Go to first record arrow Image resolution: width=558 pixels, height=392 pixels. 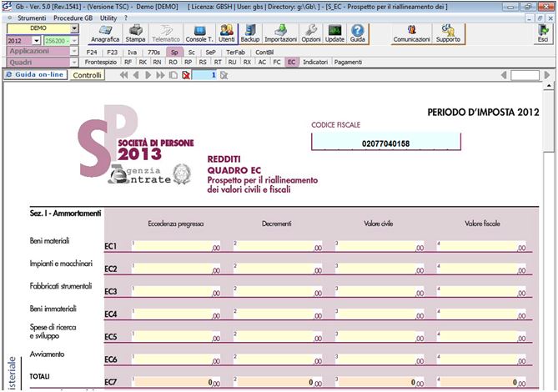pyautogui.click(x=123, y=75)
